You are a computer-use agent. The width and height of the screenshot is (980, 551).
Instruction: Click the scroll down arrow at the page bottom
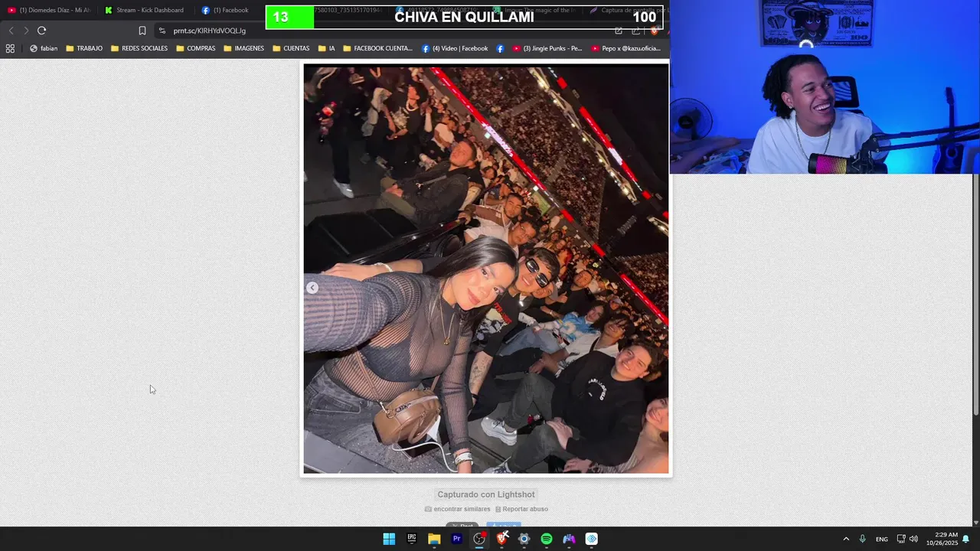point(975,523)
